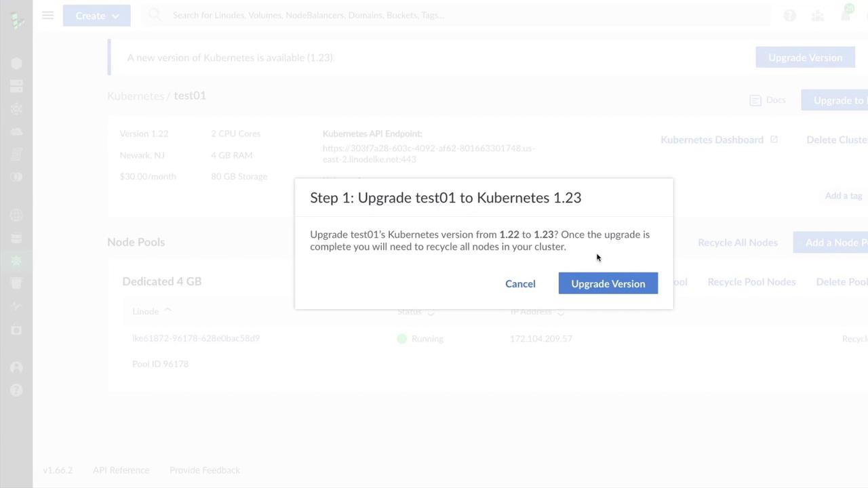The height and width of the screenshot is (488, 868).
Task: Click the Kubernetes Dashboard external link icon
Action: click(x=774, y=140)
